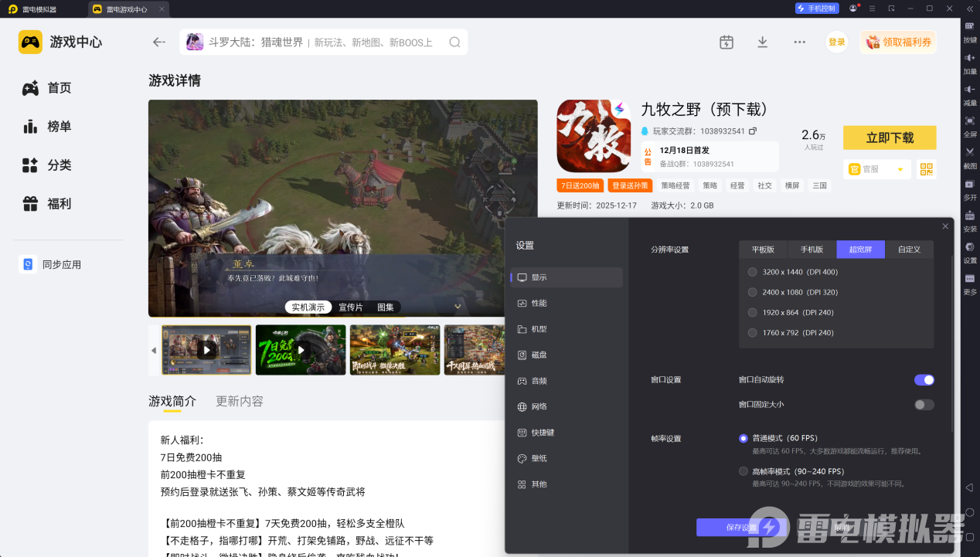The image size is (980, 557).
Task: Open 快捷键 settings section
Action: (567, 433)
